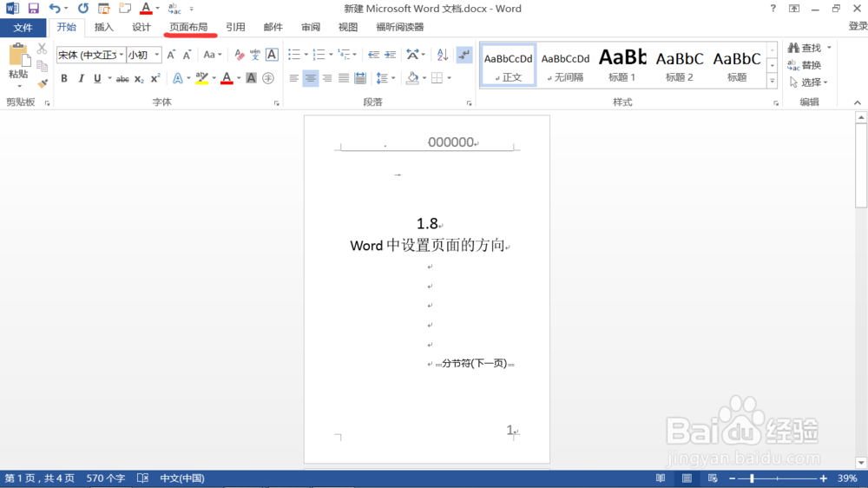Screen dimensions: 868x488
Task: Toggle Show/Hide paragraph marks
Action: 464,55
